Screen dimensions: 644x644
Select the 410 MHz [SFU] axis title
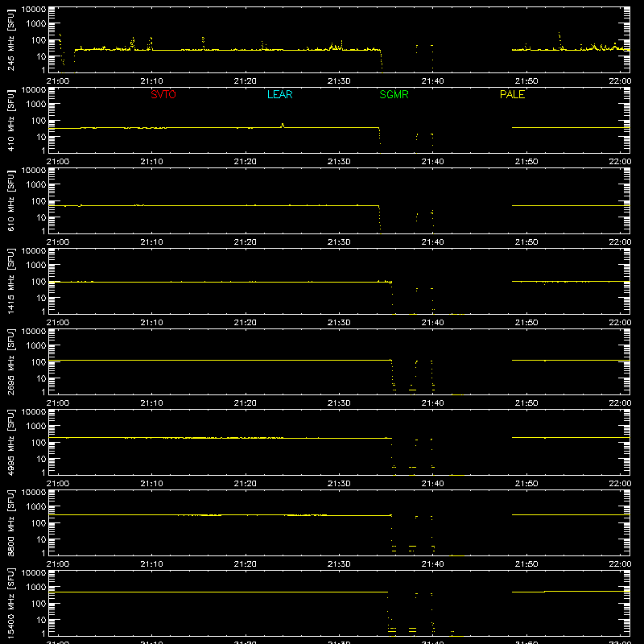(10, 121)
